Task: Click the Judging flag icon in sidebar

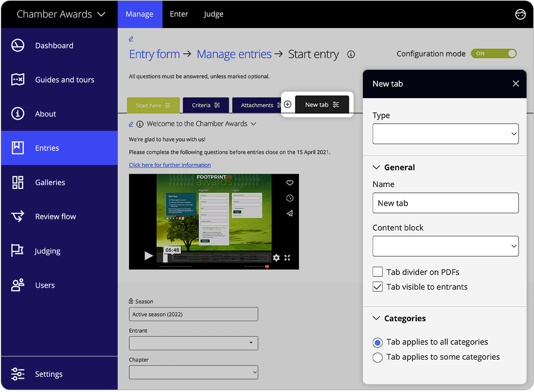Action: [18, 251]
